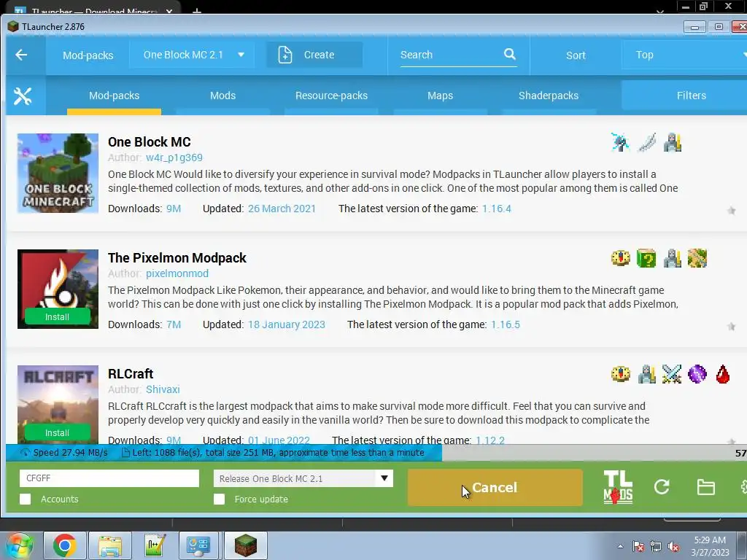Open File Explorer from the taskbar
The width and height of the screenshot is (747, 560).
pos(110,545)
